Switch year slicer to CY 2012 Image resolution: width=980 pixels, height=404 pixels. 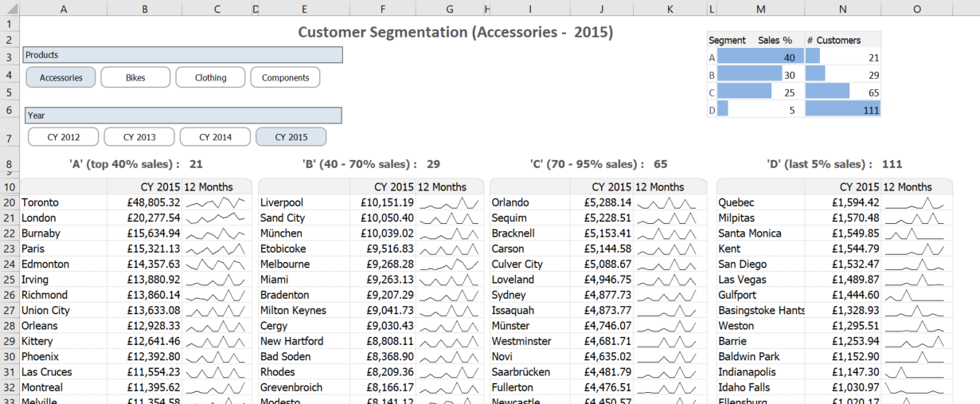pos(64,137)
